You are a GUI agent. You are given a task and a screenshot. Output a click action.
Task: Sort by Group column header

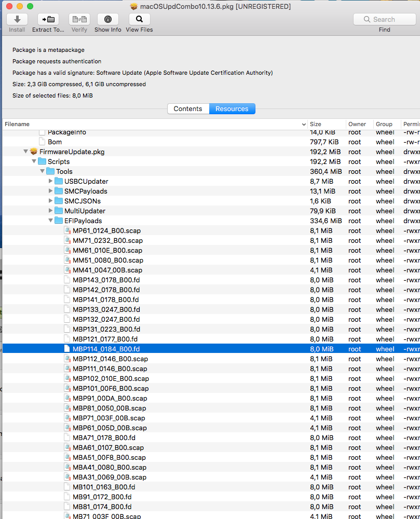tap(387, 124)
